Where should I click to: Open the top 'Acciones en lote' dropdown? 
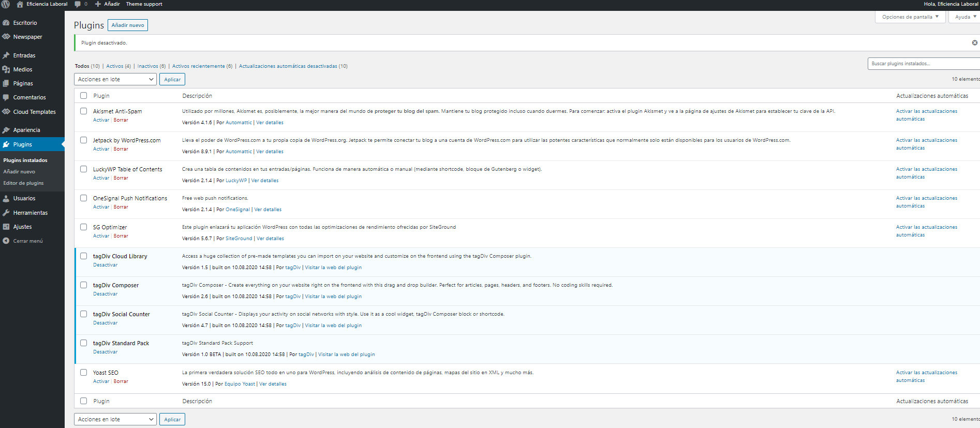tap(115, 79)
